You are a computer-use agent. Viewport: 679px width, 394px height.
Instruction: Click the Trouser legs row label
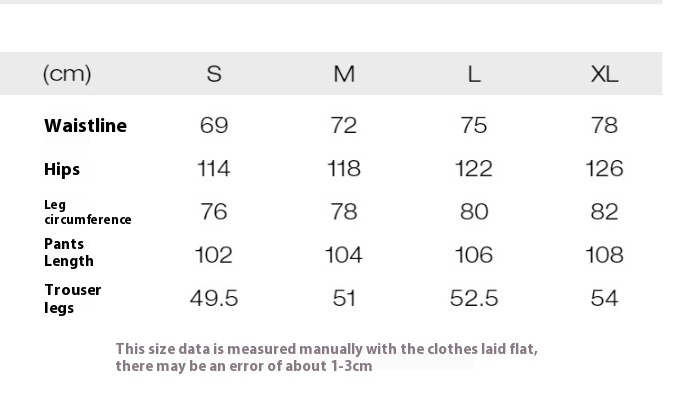click(x=73, y=299)
